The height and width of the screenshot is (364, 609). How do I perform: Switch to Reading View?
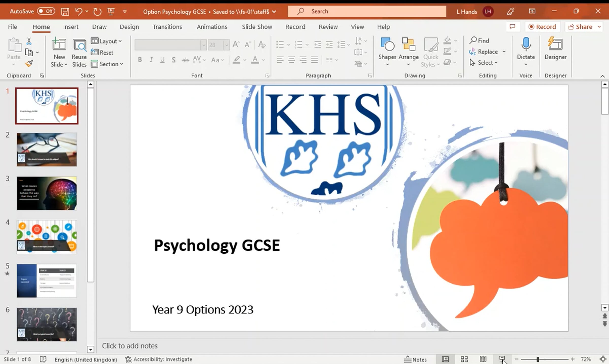click(483, 359)
